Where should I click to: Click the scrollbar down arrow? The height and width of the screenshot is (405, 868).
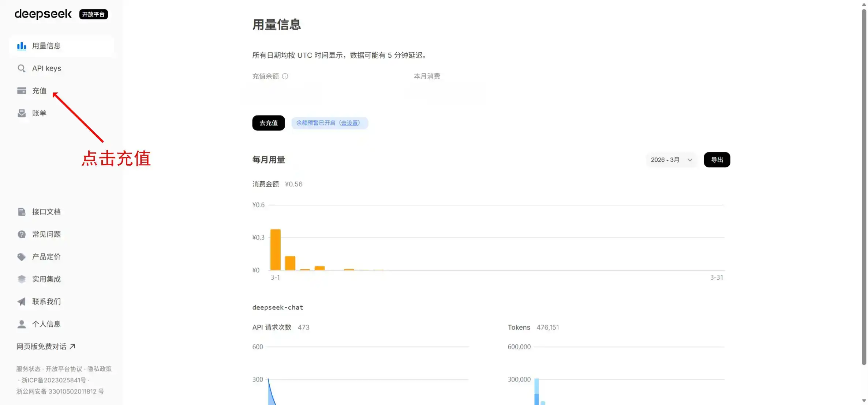pos(864,401)
